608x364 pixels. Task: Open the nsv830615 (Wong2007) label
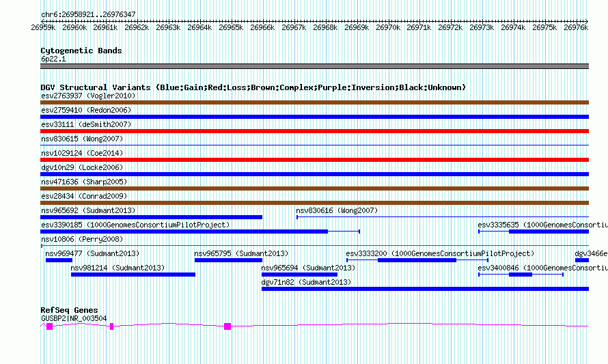pyautogui.click(x=82, y=139)
